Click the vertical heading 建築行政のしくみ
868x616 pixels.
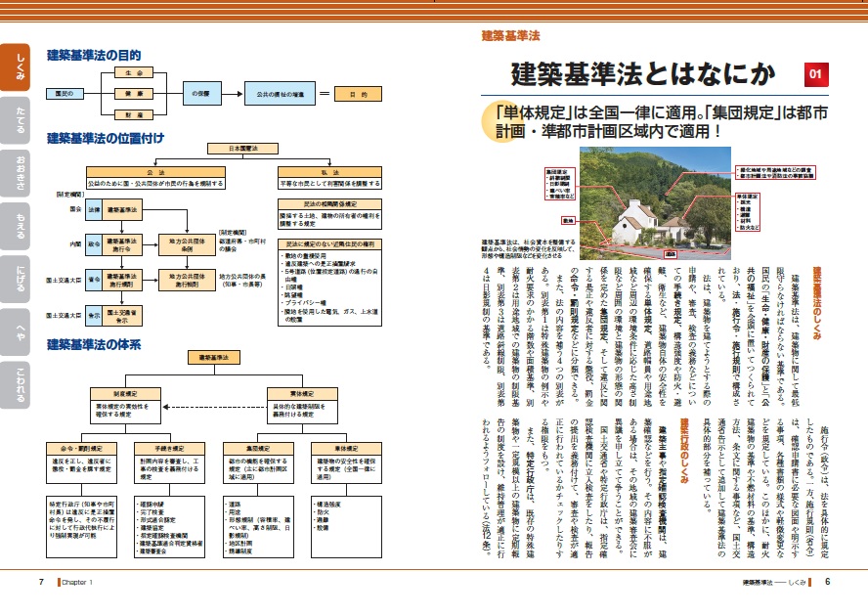point(684,452)
